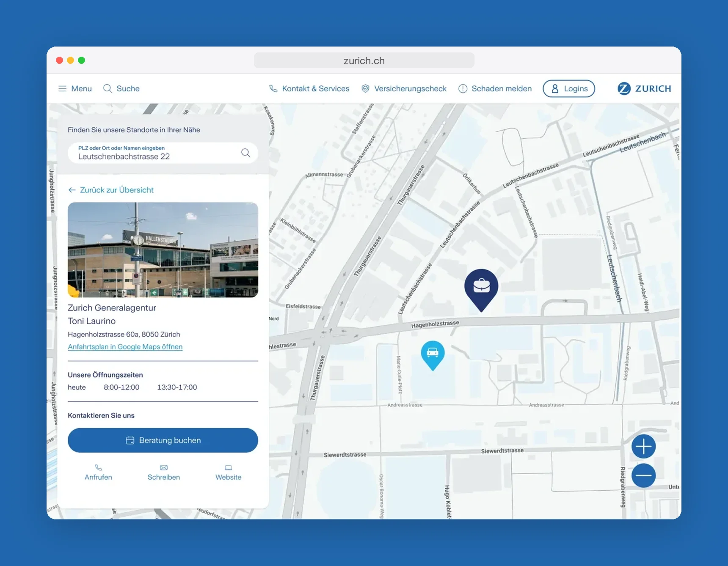Select the dark blue briefcase map pin
This screenshot has width=728, height=566.
pyautogui.click(x=481, y=290)
